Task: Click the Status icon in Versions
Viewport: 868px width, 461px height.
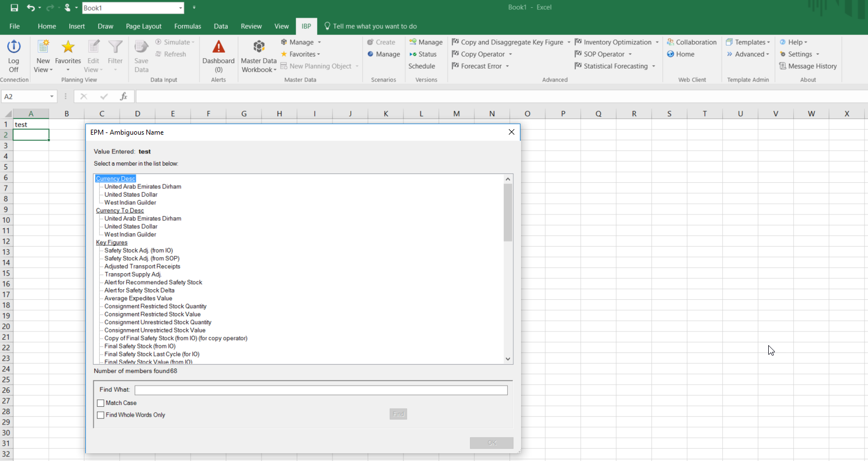Action: (x=413, y=54)
